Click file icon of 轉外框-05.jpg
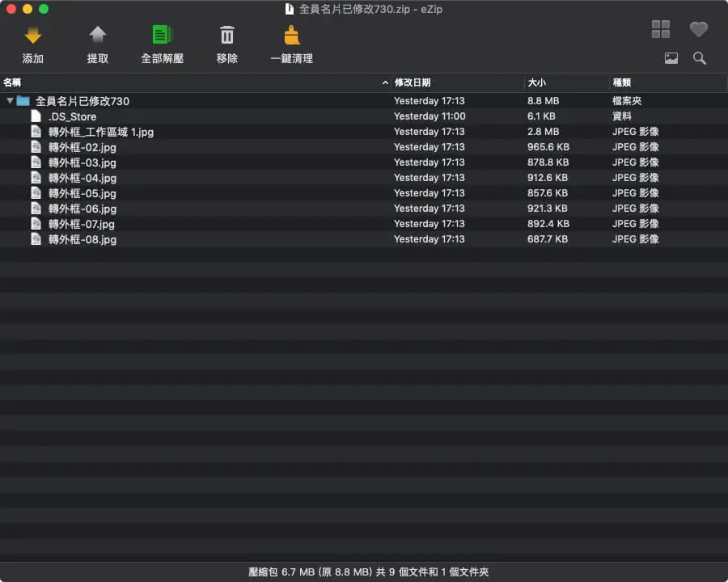Screen dimensions: 728x582 click(x=36, y=192)
